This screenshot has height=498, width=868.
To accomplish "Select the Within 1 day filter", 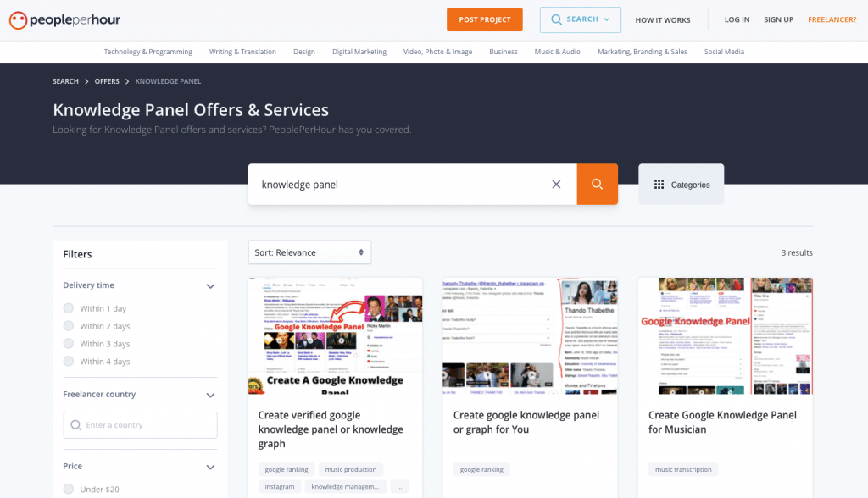I will pyautogui.click(x=68, y=308).
